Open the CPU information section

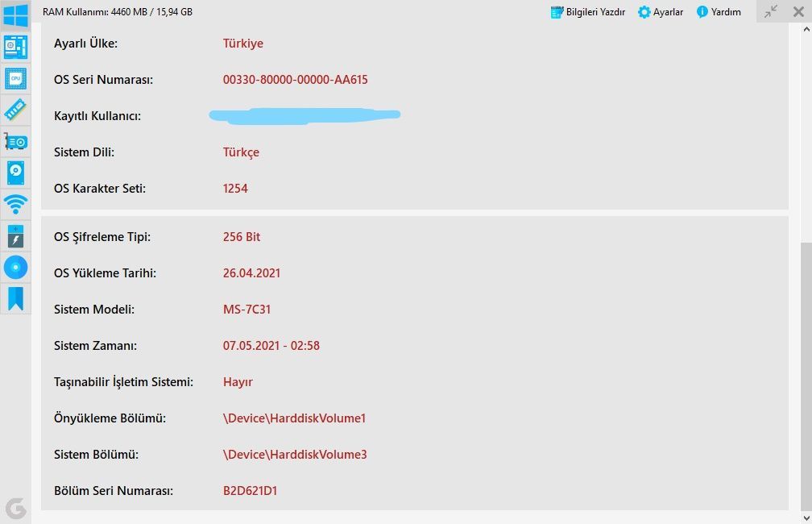click(x=15, y=78)
